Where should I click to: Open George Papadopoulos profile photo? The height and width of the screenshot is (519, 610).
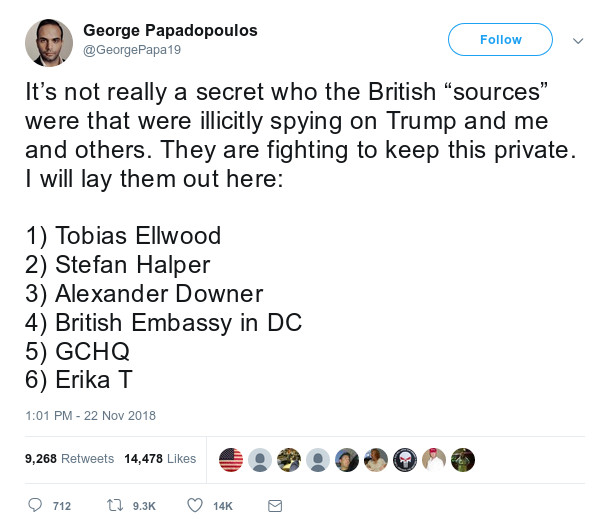coord(48,43)
